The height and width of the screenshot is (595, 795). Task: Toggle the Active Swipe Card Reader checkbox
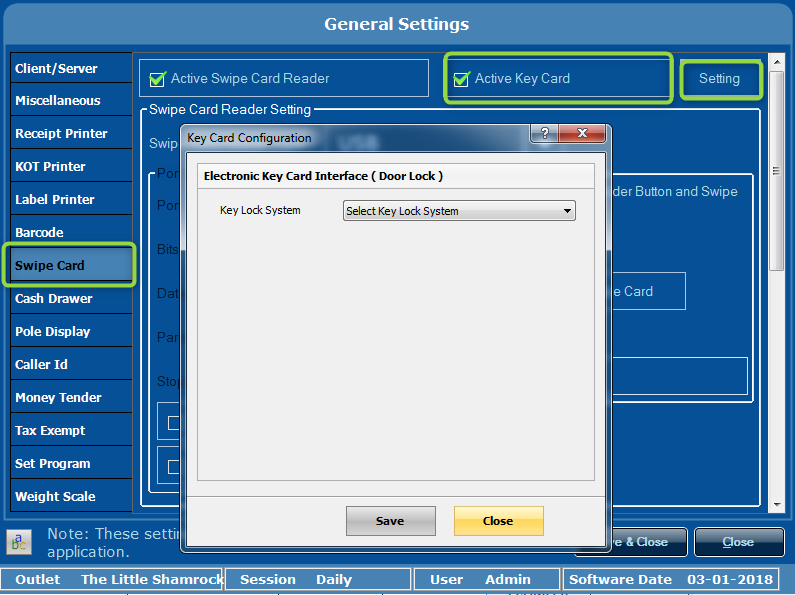157,79
